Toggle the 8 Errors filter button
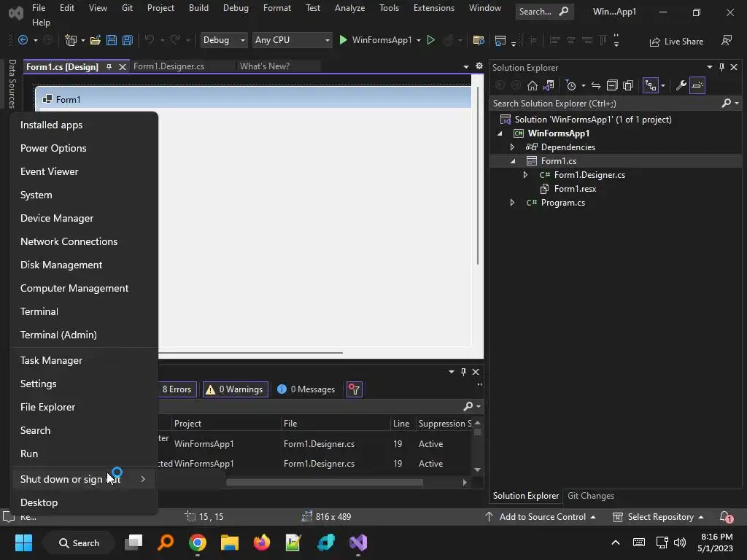This screenshot has height=560, width=747. coord(177,389)
